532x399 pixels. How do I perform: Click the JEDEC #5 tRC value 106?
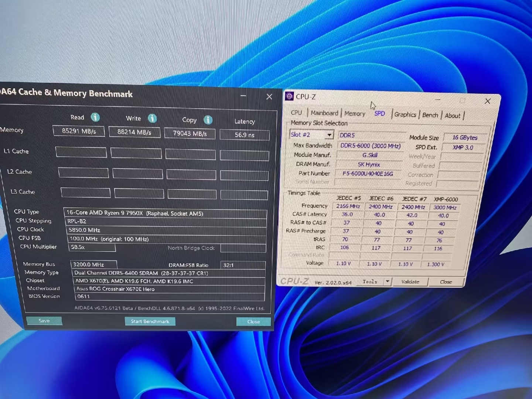tap(344, 247)
